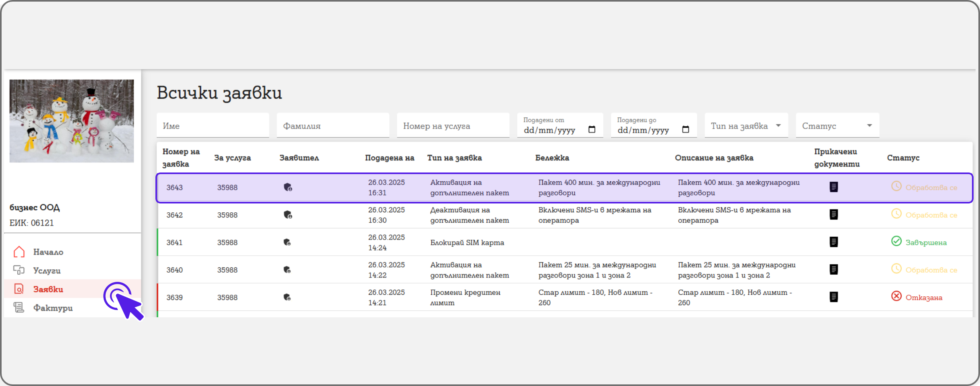Focus the Фамилия filter field

[333, 125]
